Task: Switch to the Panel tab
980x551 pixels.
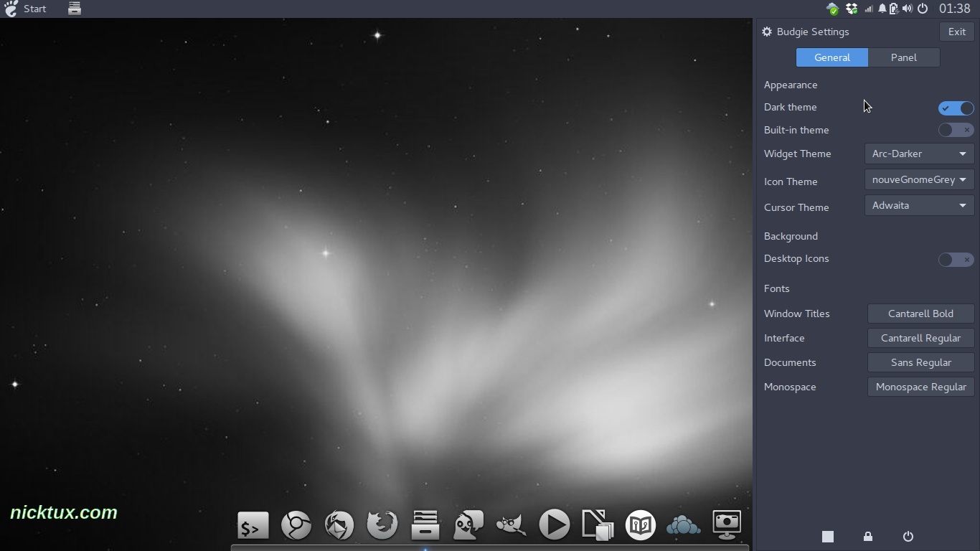Action: [x=904, y=57]
